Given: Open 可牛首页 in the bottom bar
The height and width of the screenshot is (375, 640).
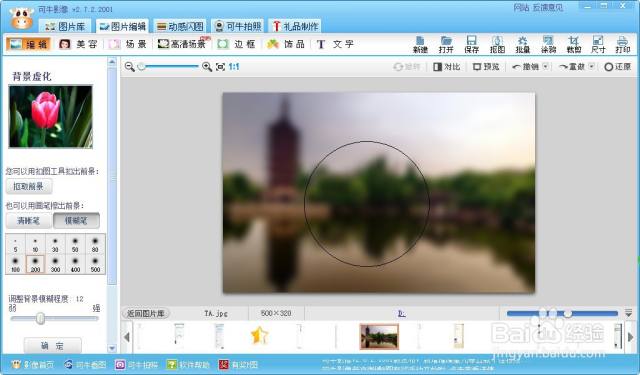Looking at the screenshot, I should click(32, 364).
